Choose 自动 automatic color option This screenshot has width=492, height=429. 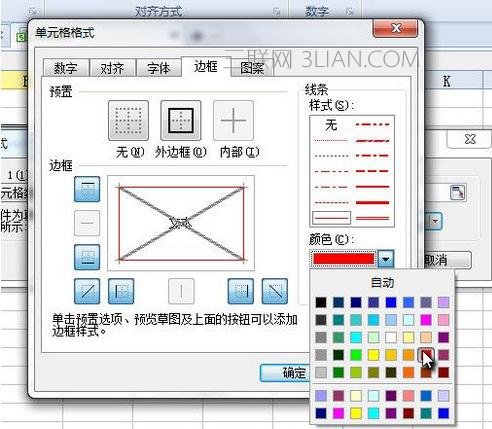click(382, 282)
